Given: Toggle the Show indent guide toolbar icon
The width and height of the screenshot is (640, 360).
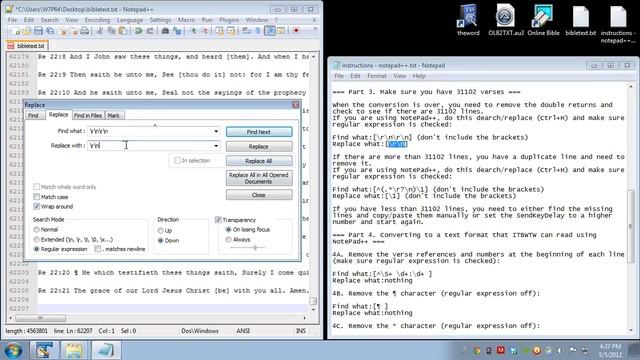Looking at the screenshot, I should (270, 31).
